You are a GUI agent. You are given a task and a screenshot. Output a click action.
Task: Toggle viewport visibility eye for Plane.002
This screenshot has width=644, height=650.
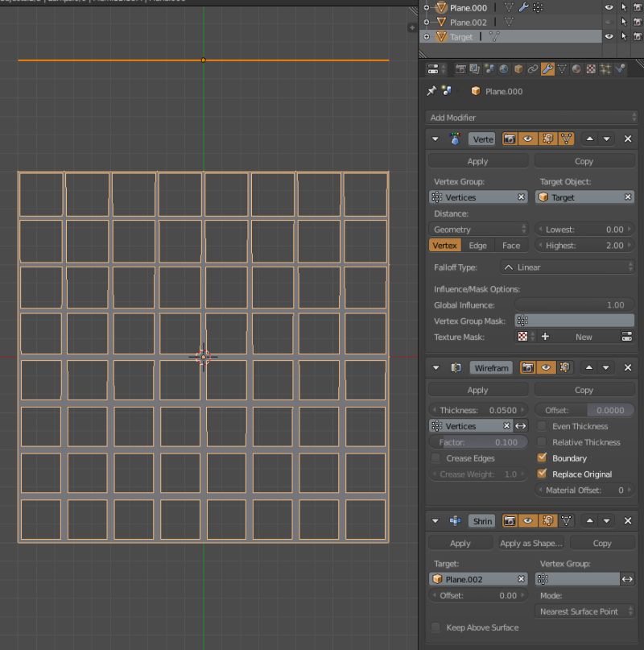[609, 22]
